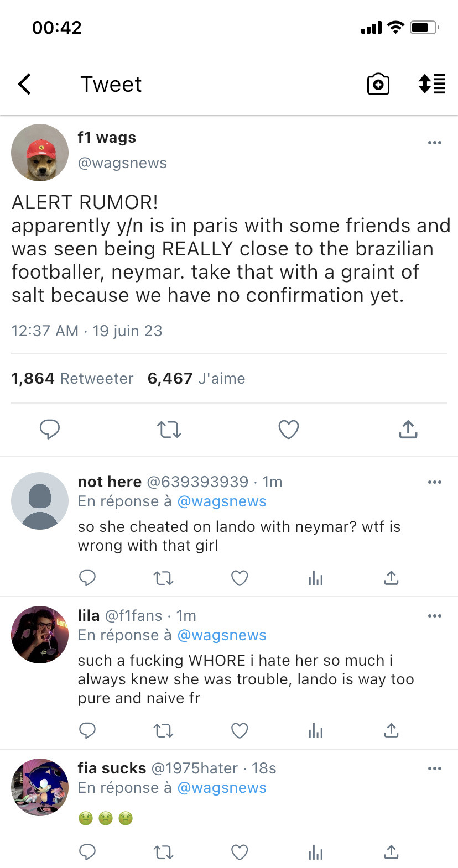This screenshot has height=868, width=458.
Task: Share the f1 wags main tweet
Action: (x=408, y=429)
